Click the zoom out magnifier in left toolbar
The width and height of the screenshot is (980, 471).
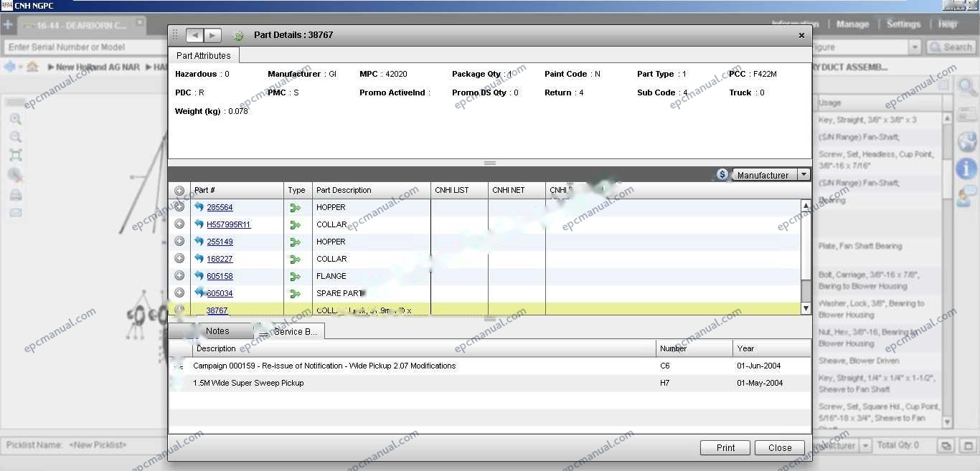(x=15, y=137)
